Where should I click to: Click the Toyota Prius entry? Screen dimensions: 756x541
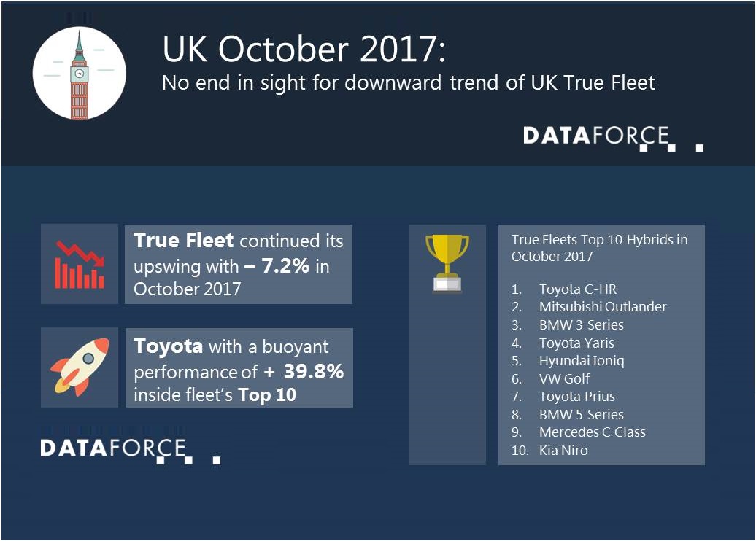577,397
